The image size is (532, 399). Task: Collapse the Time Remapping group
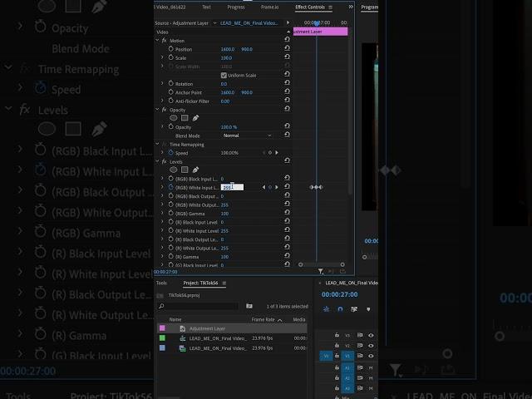(x=157, y=144)
